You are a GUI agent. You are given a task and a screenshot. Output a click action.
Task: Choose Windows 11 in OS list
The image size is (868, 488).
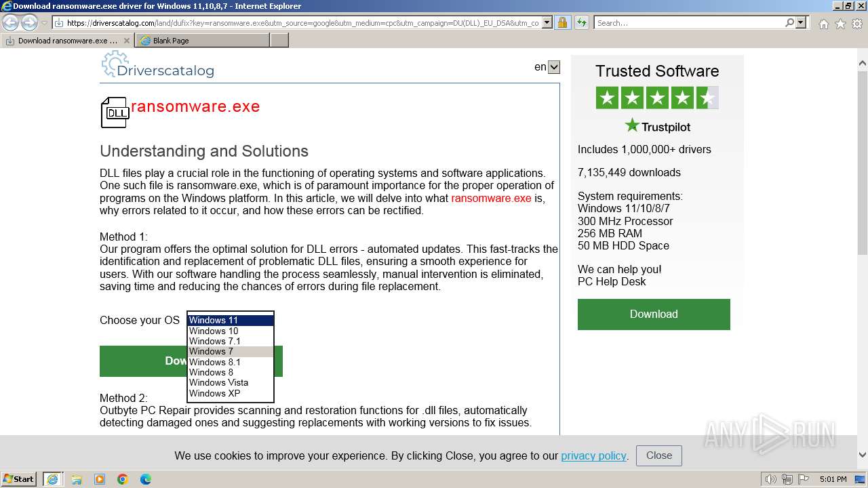tap(231, 321)
